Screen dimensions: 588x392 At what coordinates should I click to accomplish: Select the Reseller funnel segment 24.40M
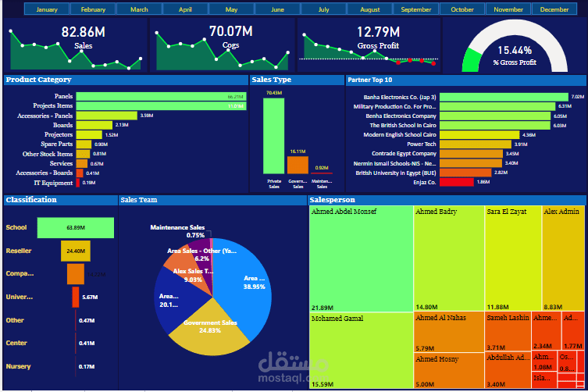click(76, 251)
